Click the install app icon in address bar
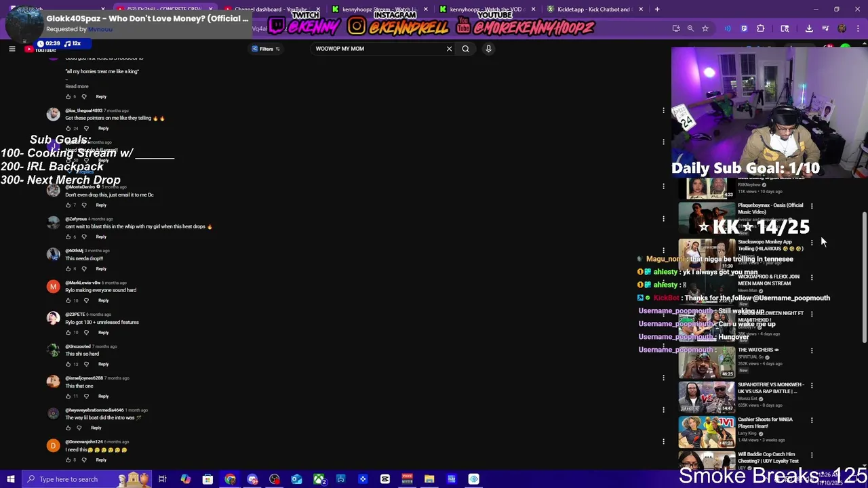Screen dimensions: 868x488 tap(676, 28)
